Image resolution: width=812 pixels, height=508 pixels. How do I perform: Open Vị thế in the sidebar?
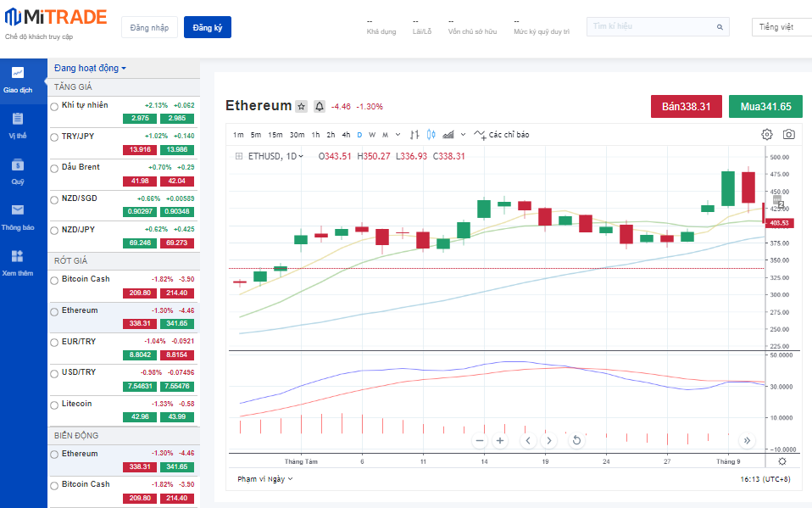coord(18,124)
